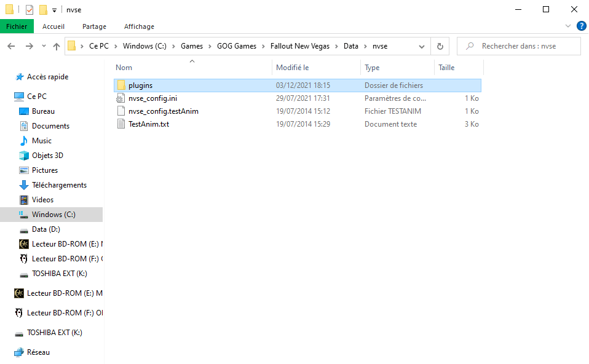Go up one folder level
The height and width of the screenshot is (364, 589).
(x=57, y=46)
